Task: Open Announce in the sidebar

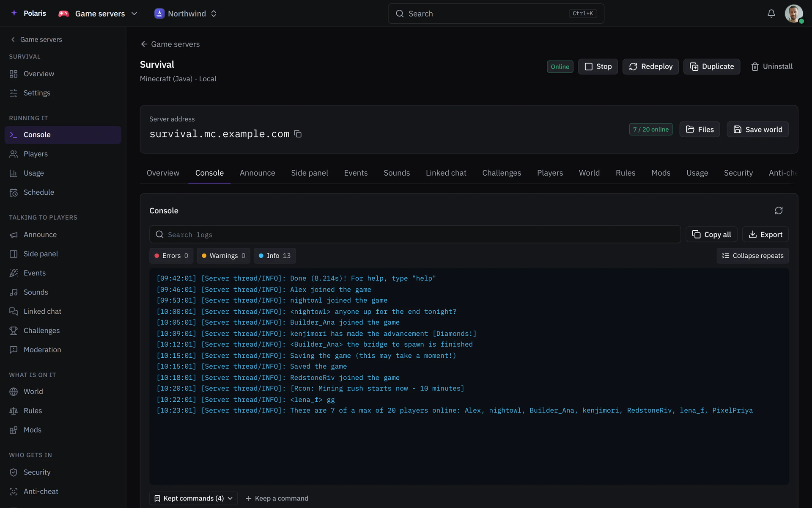Action: [x=63, y=235]
